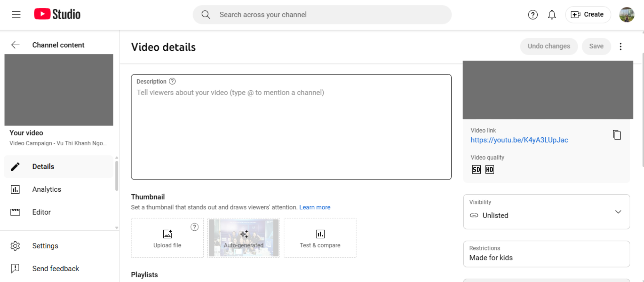
Task: Open the Help question mark icon
Action: coord(533,15)
